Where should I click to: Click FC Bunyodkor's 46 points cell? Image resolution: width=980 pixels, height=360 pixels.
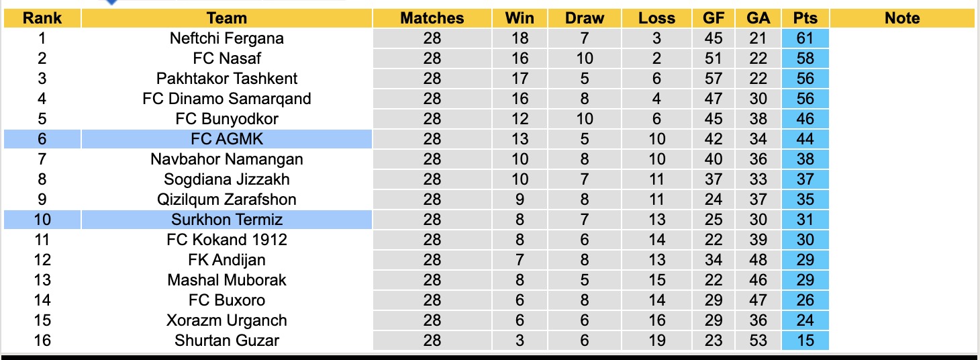(805, 119)
